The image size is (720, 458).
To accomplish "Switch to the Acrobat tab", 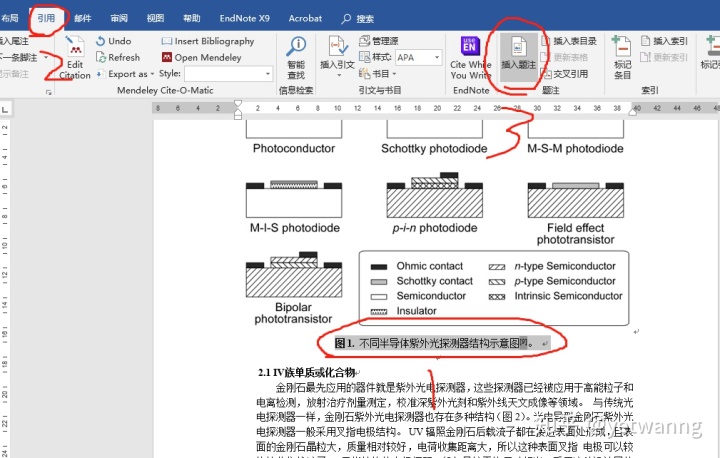I will point(305,18).
